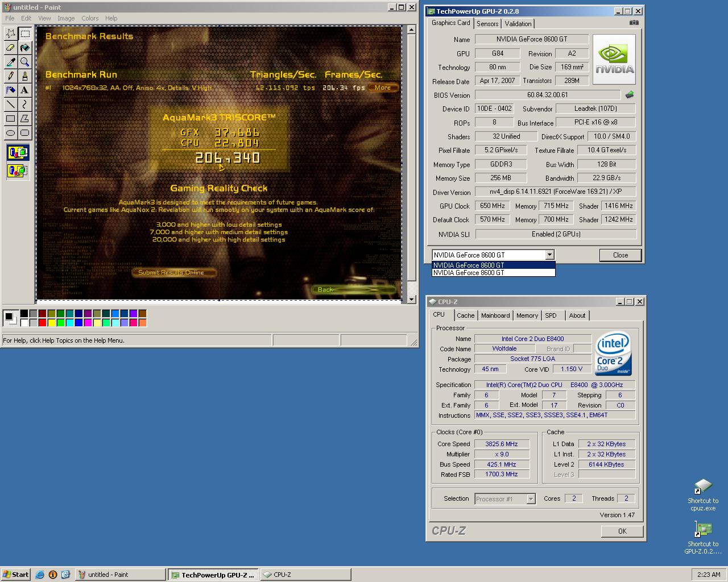This screenshot has height=582, width=728.
Task: Switch to the Graphics Card tab in GPU-Z
Action: point(451,23)
